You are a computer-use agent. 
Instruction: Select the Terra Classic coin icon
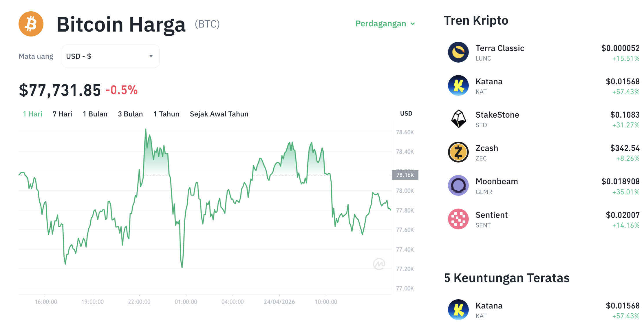(458, 52)
